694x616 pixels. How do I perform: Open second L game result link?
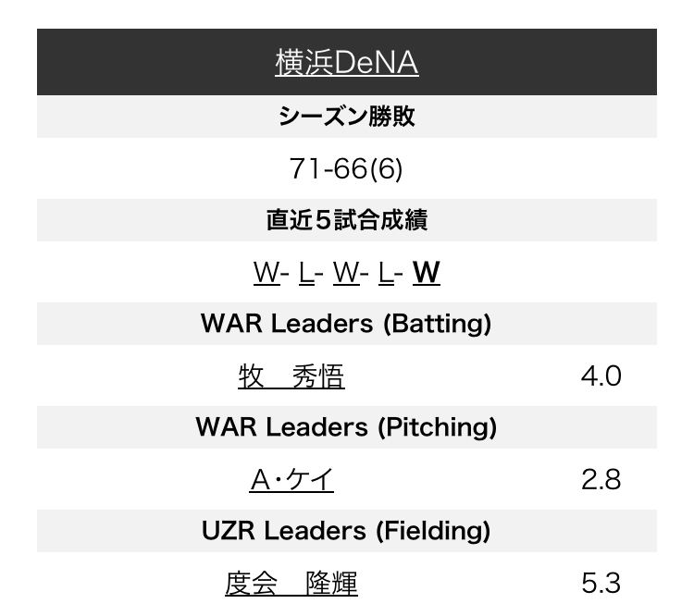pos(386,272)
